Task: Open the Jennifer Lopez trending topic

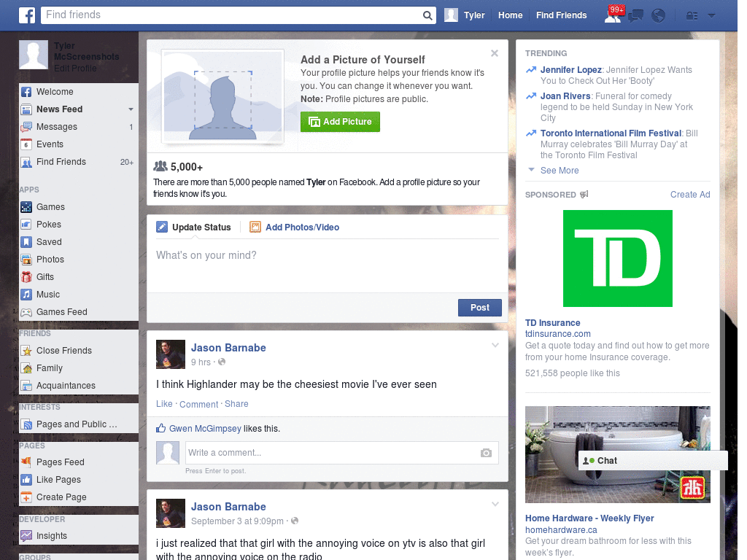Action: (x=570, y=70)
